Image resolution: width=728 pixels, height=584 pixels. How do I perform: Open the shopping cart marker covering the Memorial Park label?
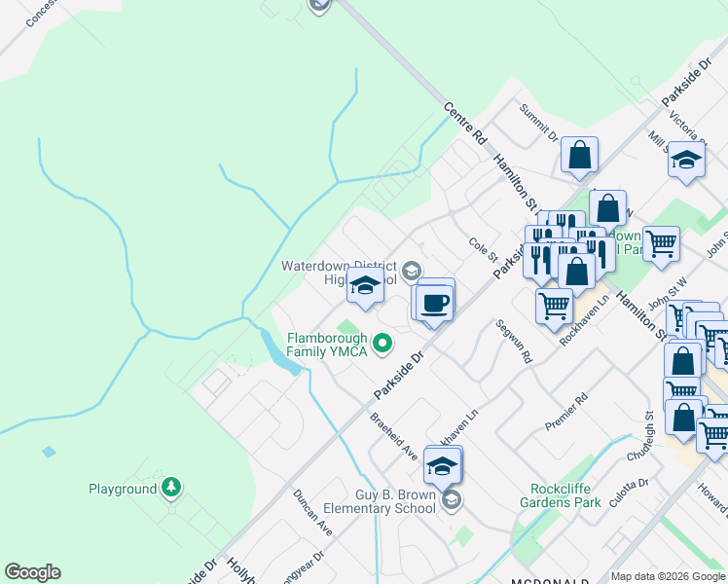[x=661, y=245]
